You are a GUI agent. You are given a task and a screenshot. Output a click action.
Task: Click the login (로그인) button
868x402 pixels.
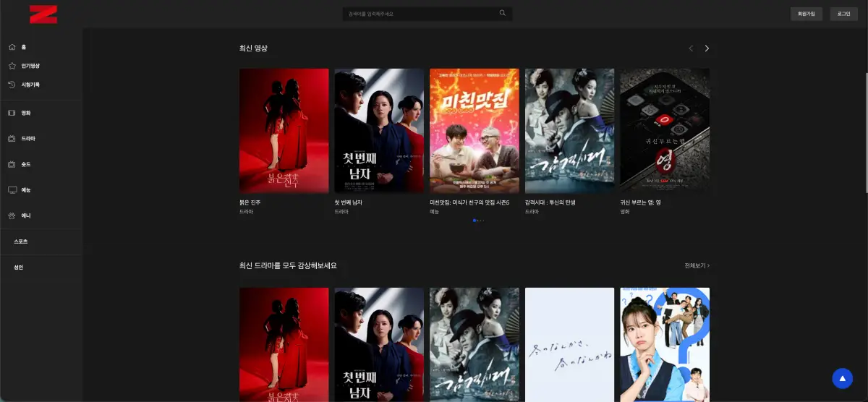point(843,14)
